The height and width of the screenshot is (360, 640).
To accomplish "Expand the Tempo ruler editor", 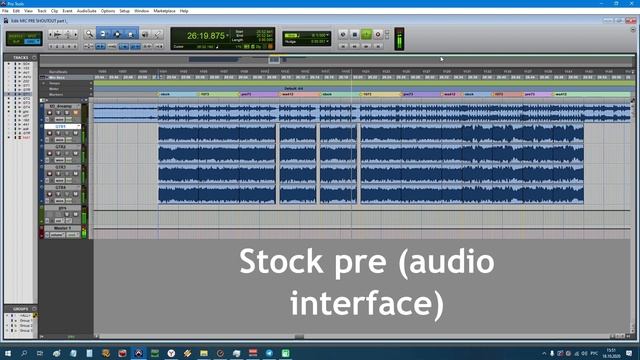I will (x=44, y=83).
